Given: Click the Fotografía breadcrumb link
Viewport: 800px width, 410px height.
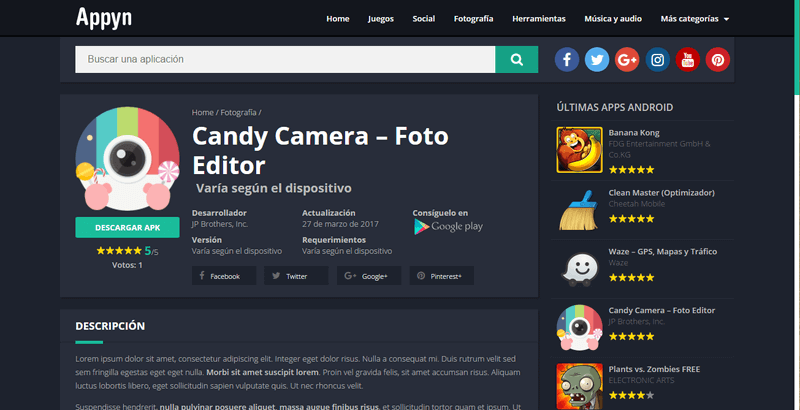Looking at the screenshot, I should (x=238, y=113).
